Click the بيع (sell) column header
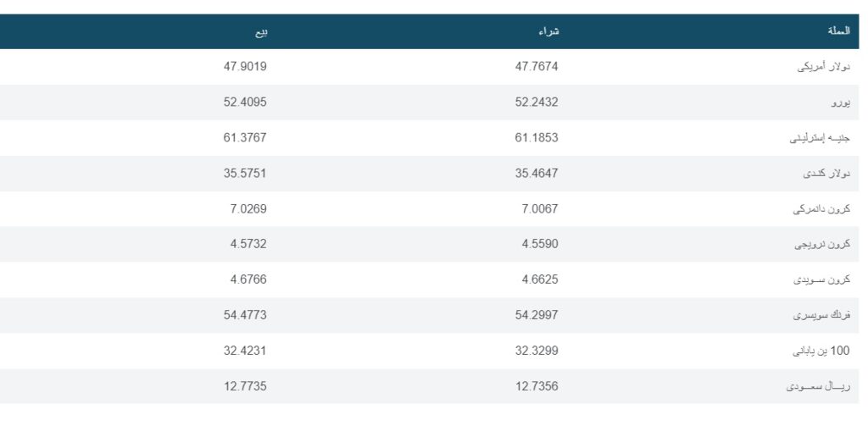Screen dimensions: 868x426 [260, 31]
